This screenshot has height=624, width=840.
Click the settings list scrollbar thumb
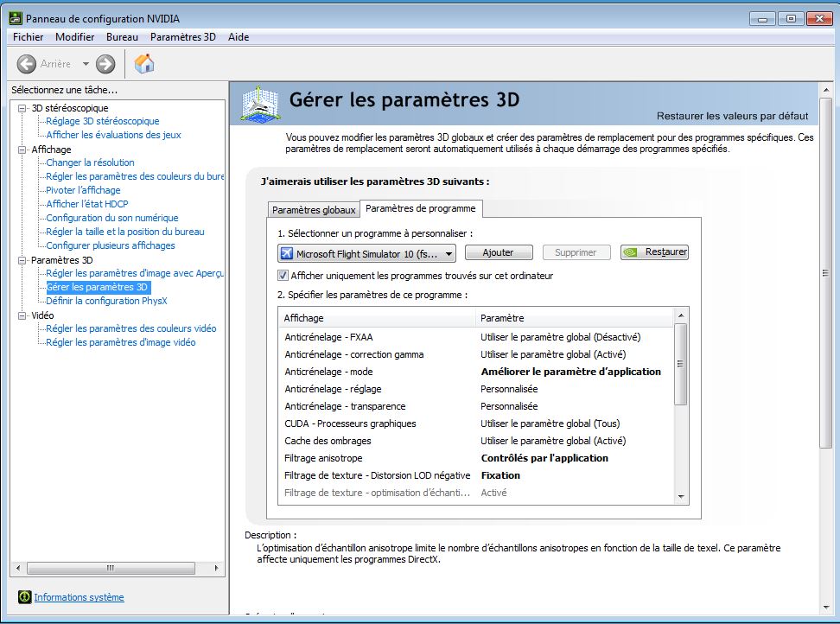click(681, 364)
